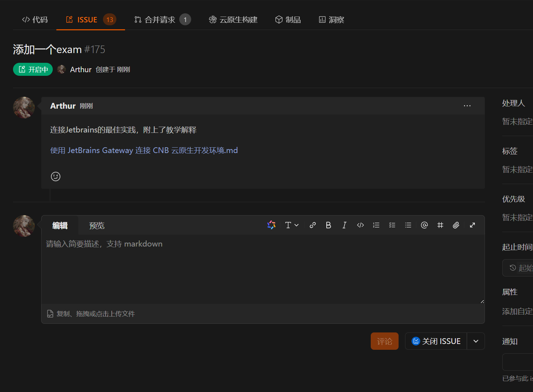533x392 pixels.
Task: Insert a numbered list in the editor
Action: [376, 225]
